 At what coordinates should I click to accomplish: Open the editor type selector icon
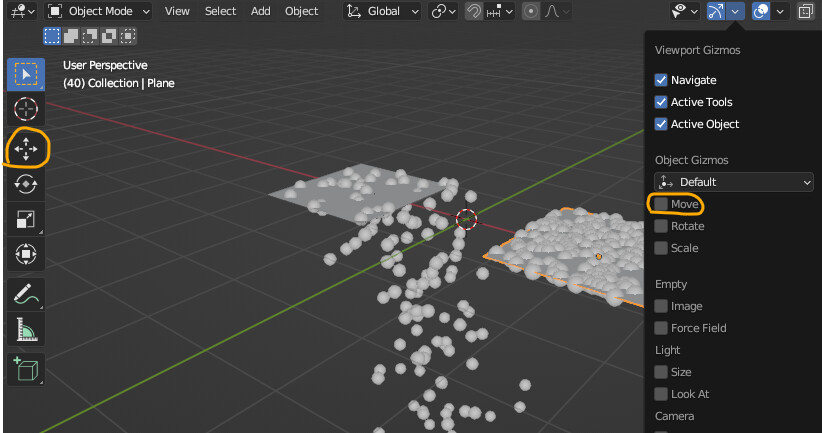point(23,11)
